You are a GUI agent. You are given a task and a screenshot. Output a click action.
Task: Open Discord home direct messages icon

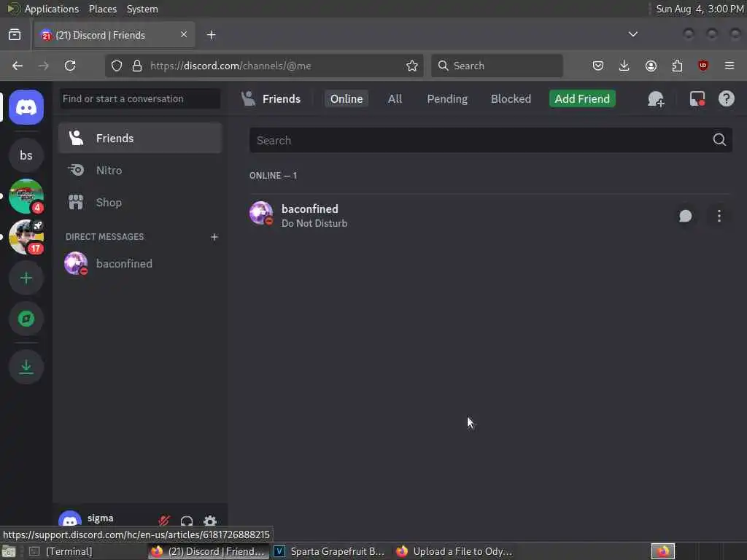26,107
